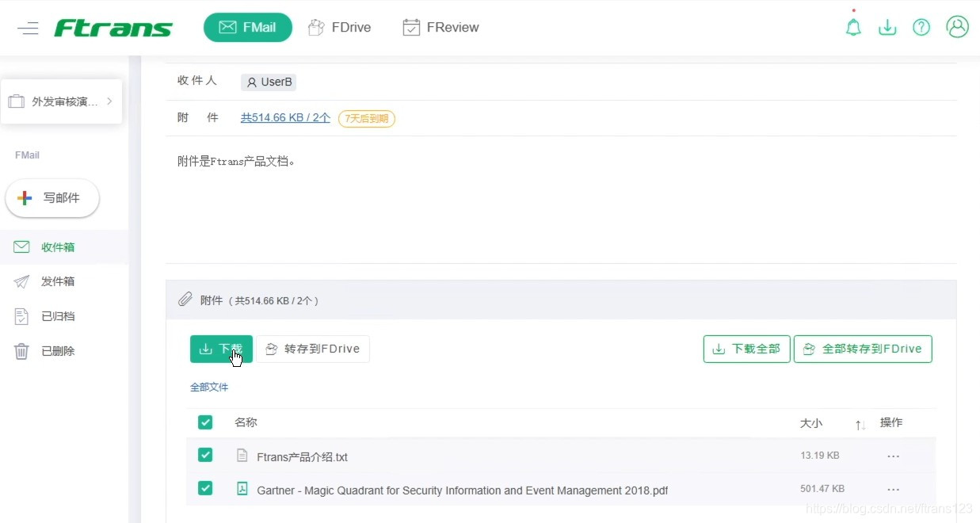The image size is (980, 523).
Task: Click 转存到FDrive button
Action: click(x=313, y=349)
